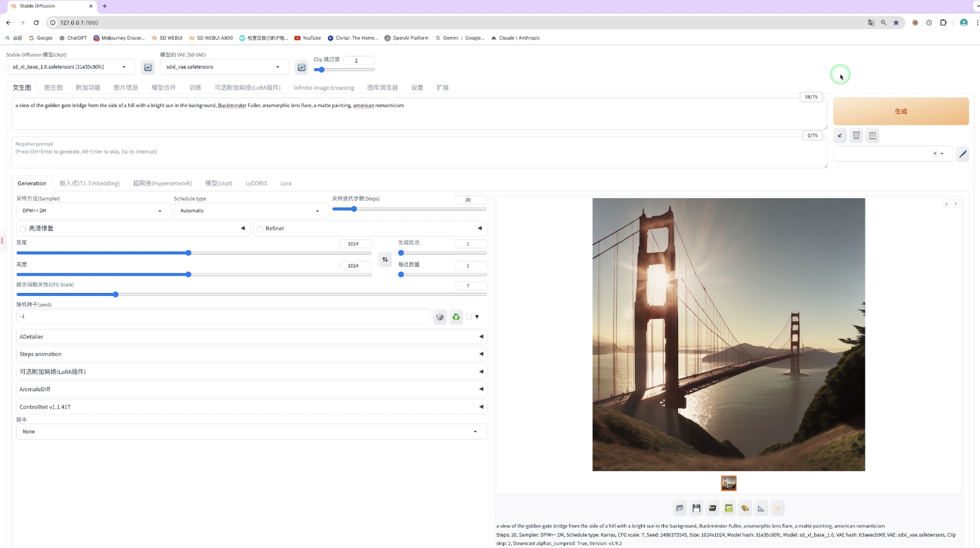The width and height of the screenshot is (980, 548).
Task: Open the Infinite image browsing tab
Action: point(324,88)
